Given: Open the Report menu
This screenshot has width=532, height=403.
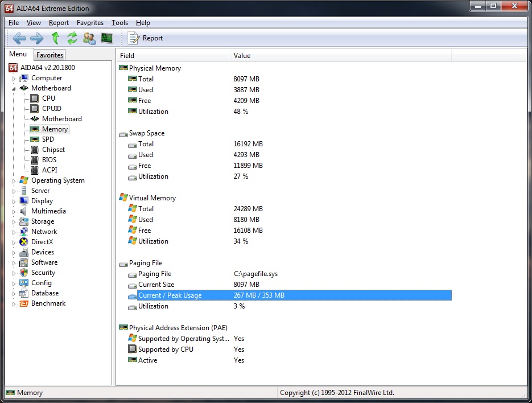Looking at the screenshot, I should point(59,23).
